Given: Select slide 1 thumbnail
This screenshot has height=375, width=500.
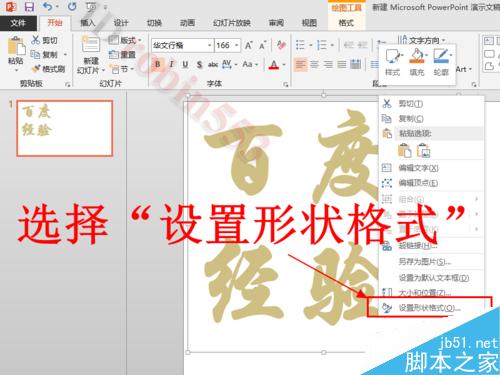Looking at the screenshot, I should [x=65, y=128].
